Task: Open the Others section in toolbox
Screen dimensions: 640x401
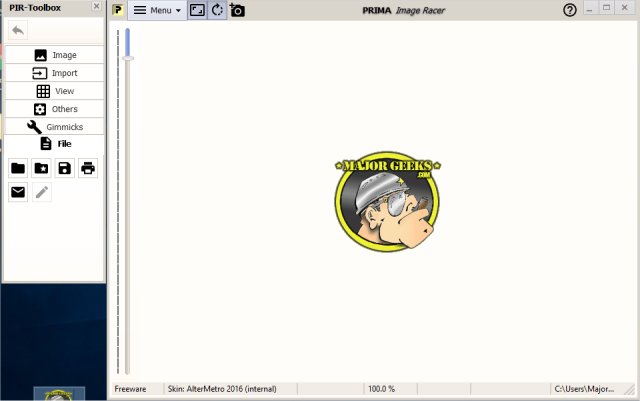Action: pyautogui.click(x=54, y=109)
